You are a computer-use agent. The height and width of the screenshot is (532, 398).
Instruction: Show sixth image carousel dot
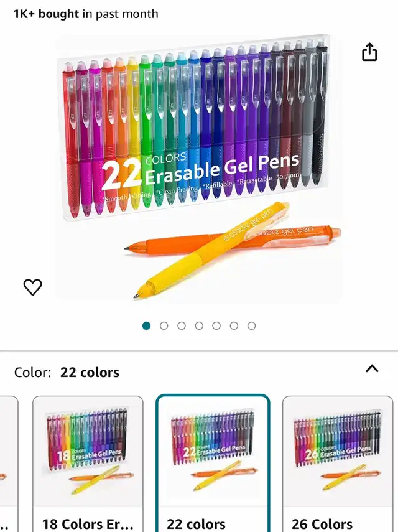(234, 325)
